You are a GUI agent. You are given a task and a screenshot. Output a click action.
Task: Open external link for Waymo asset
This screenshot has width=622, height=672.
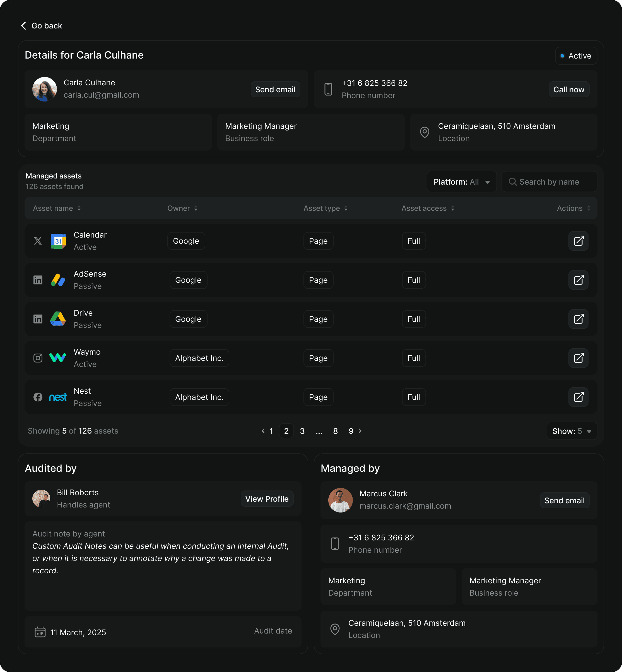coord(578,358)
